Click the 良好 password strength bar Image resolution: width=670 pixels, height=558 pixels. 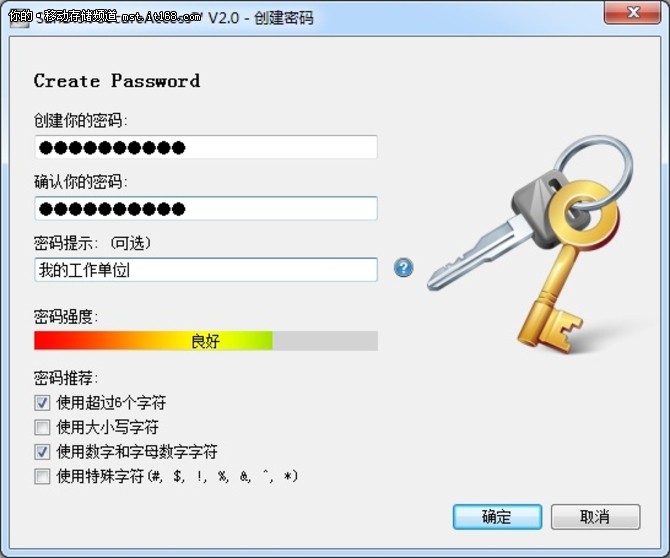[x=206, y=341]
